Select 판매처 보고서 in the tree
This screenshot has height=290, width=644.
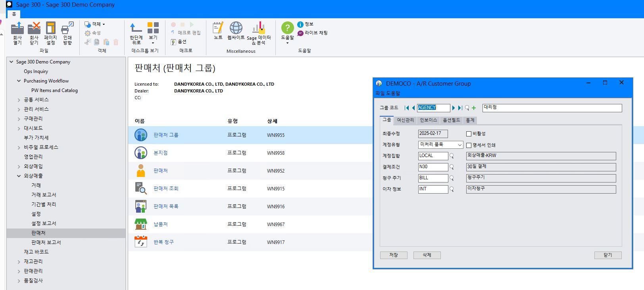(46, 242)
